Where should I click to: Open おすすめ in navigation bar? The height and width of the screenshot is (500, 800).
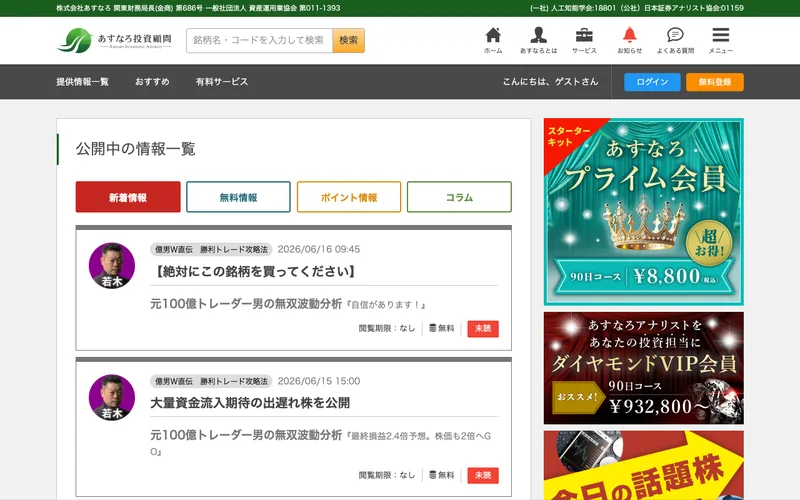pyautogui.click(x=152, y=82)
